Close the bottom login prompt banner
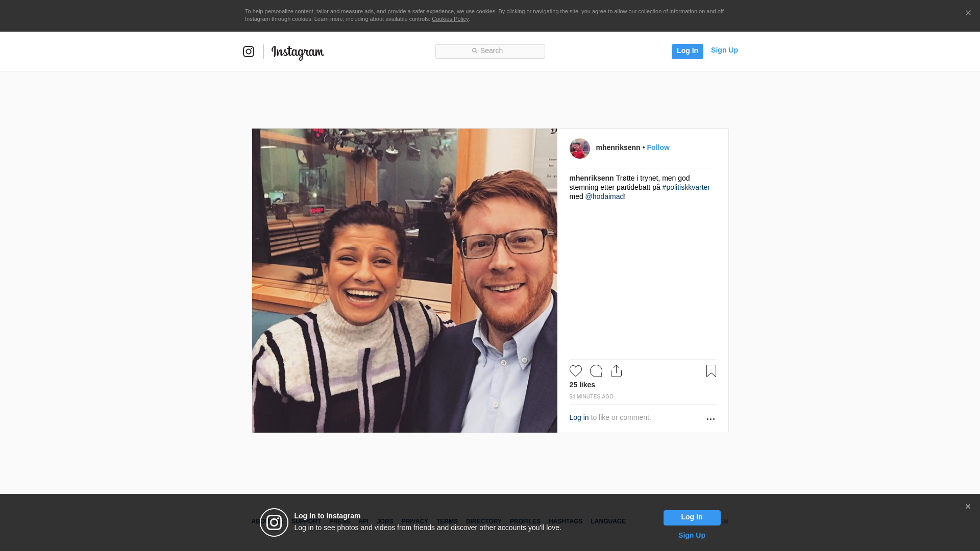This screenshot has height=551, width=980. (968, 507)
